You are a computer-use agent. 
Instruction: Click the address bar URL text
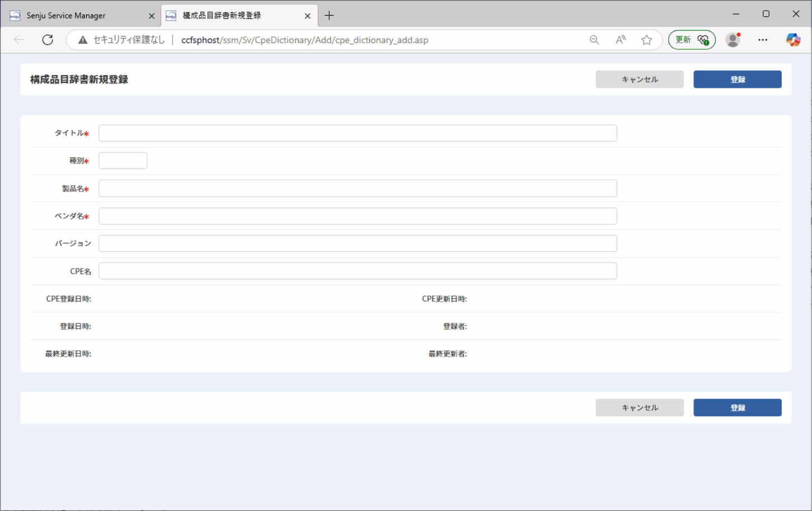click(305, 40)
